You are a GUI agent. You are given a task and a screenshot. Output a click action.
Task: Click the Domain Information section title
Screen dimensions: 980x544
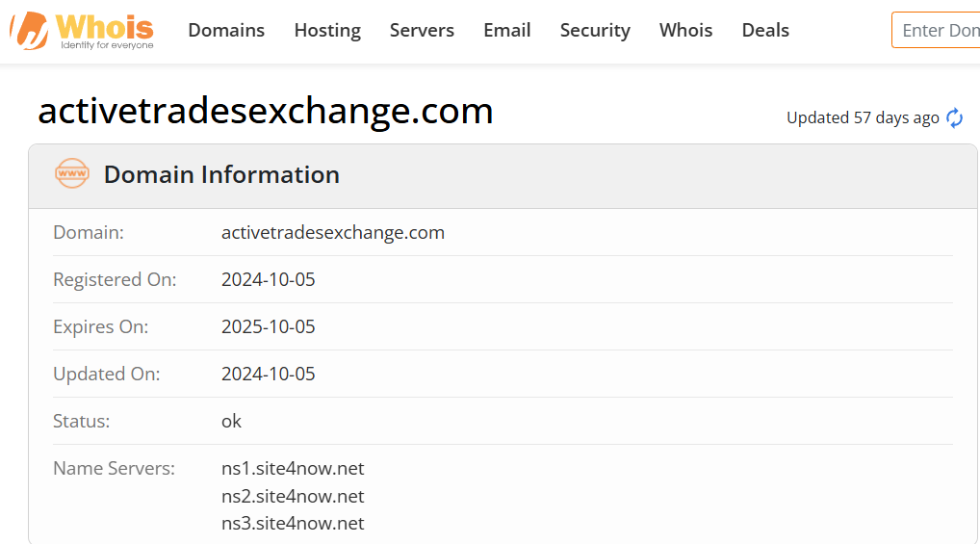point(221,174)
